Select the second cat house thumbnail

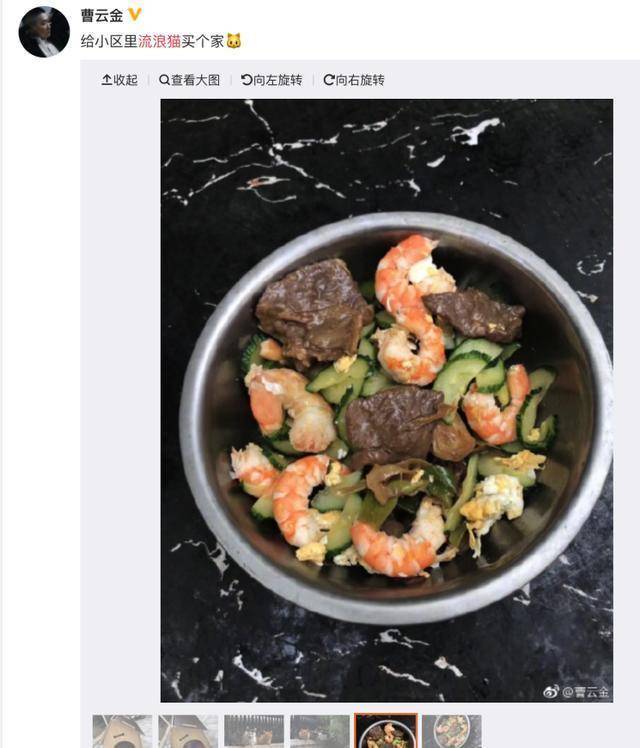coord(188,731)
